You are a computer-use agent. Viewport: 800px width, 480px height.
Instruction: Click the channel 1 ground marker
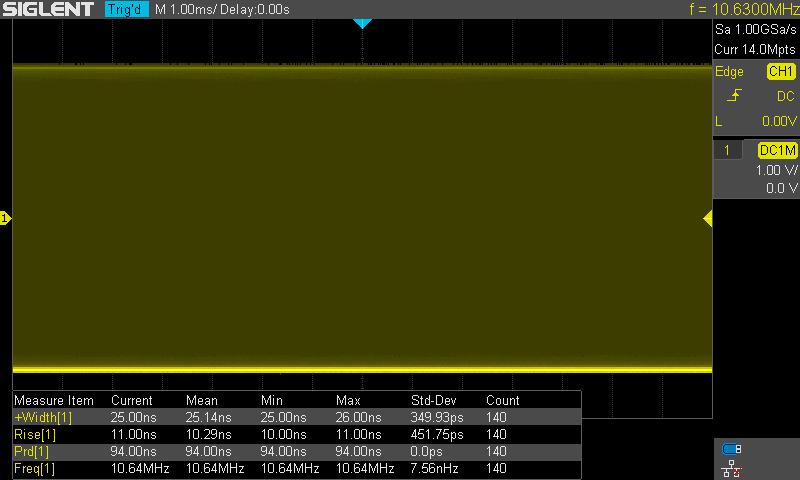pyautogui.click(x=5, y=218)
